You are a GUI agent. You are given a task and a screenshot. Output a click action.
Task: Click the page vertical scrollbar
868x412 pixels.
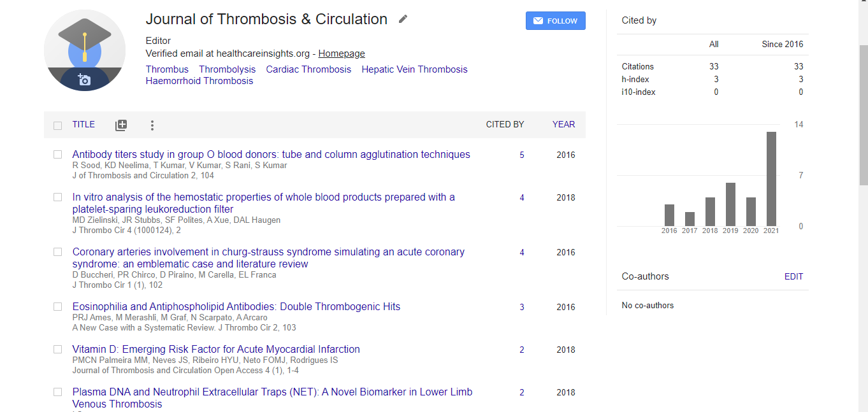[863, 191]
